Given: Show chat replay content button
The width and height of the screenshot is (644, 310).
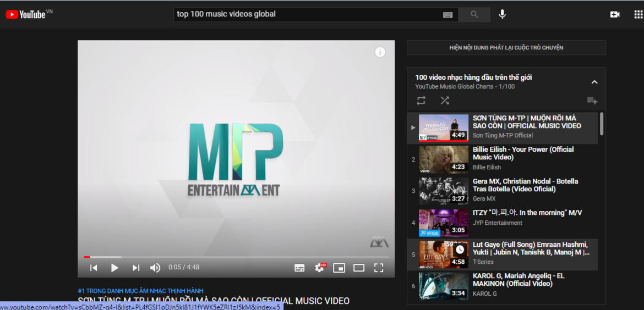Looking at the screenshot, I should 506,48.
